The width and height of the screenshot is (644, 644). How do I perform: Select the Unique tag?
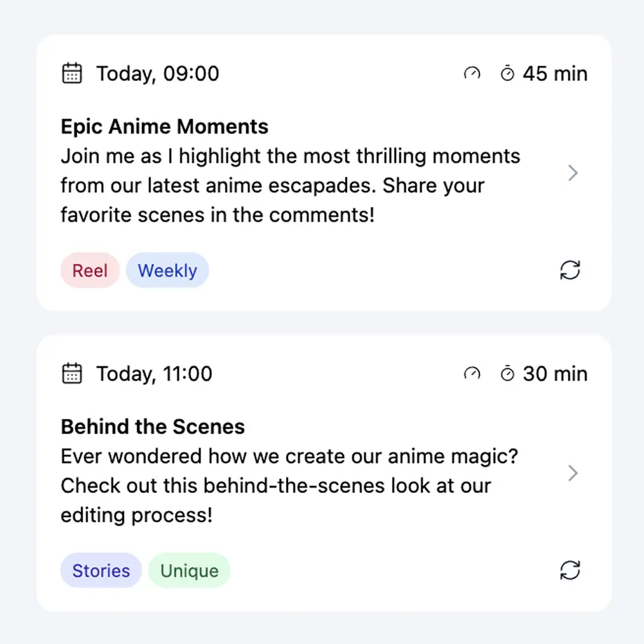click(188, 571)
